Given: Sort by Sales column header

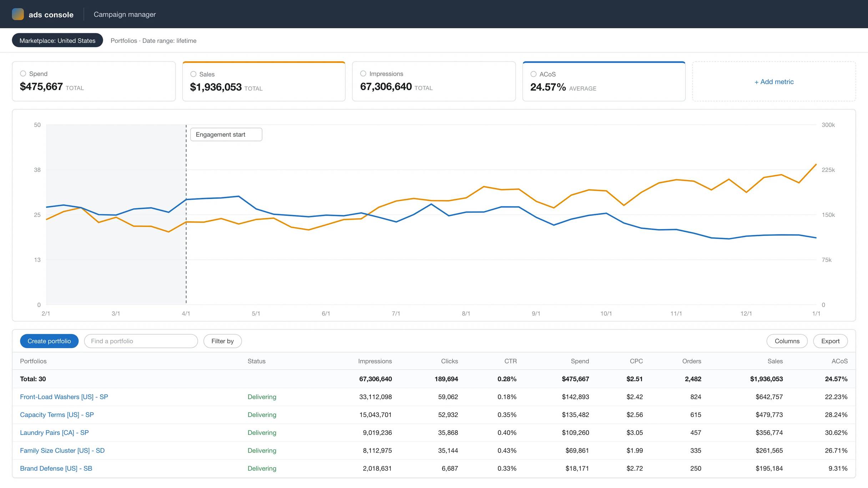Looking at the screenshot, I should [x=775, y=361].
